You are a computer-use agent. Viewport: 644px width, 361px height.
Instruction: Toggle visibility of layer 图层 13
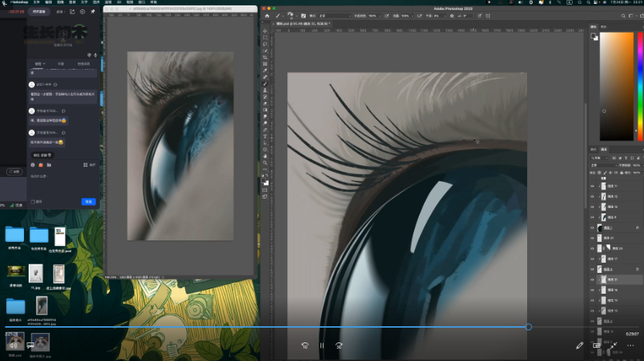[x=592, y=311]
